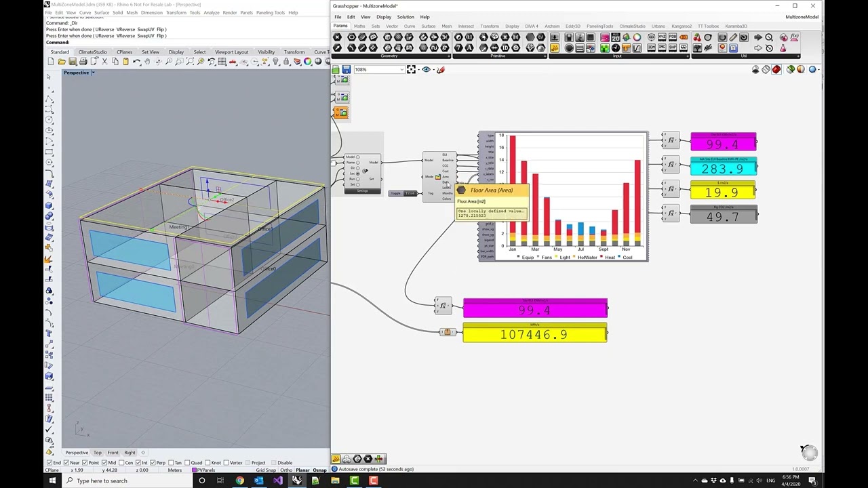This screenshot has height=488, width=868.
Task: Toggle the Point osnap checkbox
Action: click(85, 462)
